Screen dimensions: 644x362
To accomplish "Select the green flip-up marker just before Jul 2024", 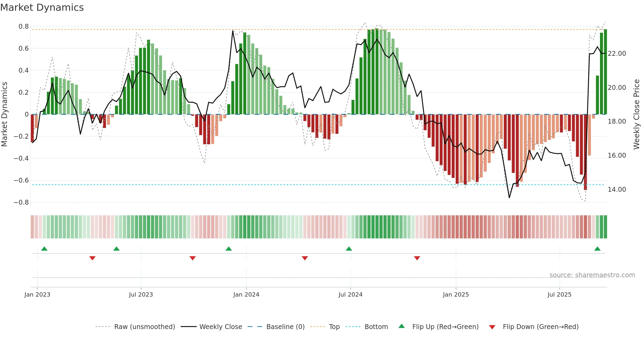I will [x=349, y=249].
